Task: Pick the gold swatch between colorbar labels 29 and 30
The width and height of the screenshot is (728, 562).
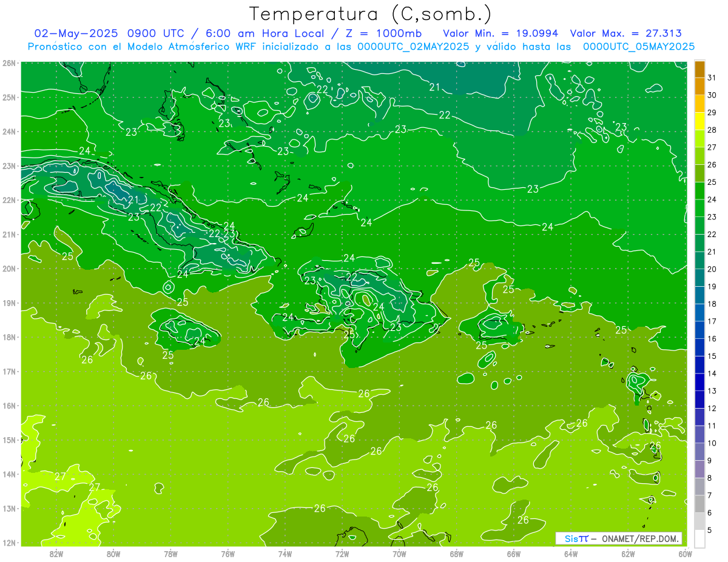Action: tap(699, 104)
